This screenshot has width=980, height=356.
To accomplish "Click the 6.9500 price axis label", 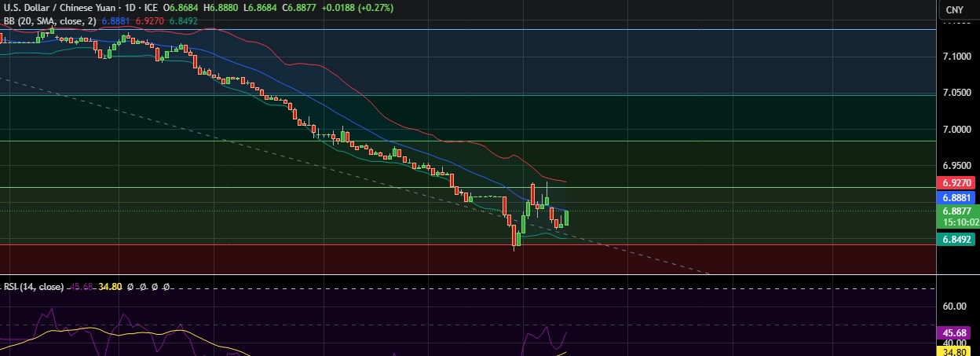I will 958,166.
